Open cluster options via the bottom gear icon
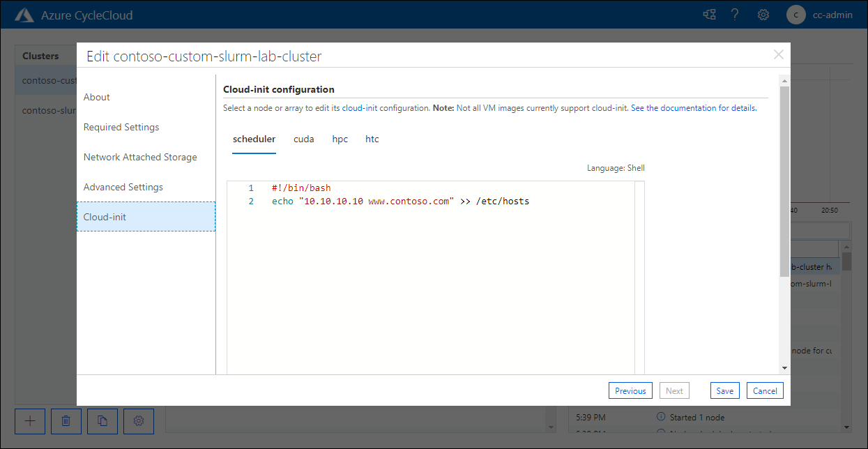868x449 pixels. point(138,421)
